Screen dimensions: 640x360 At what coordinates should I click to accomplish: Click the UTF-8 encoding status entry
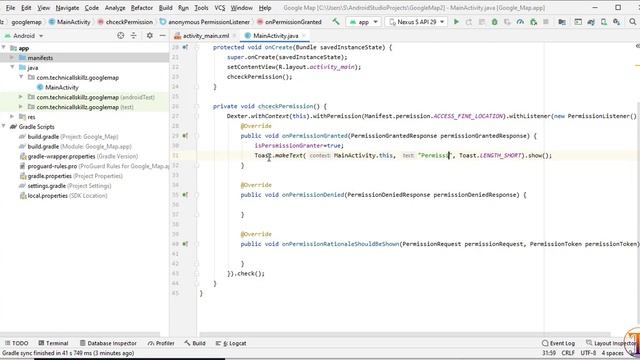coord(588,353)
